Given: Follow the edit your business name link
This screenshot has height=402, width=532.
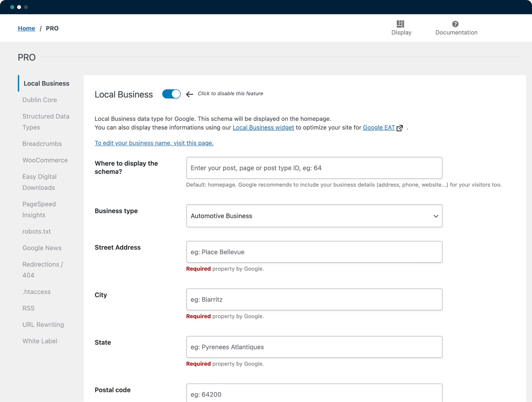Looking at the screenshot, I should pyautogui.click(x=154, y=143).
